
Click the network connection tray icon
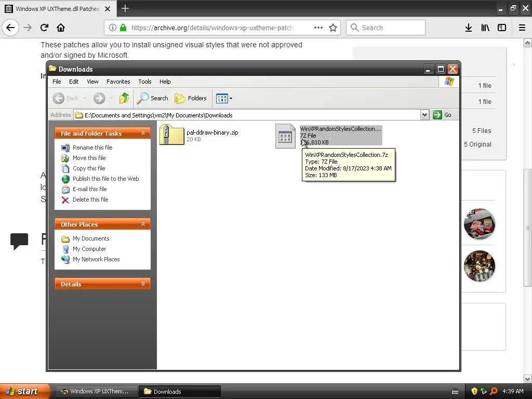484,391
